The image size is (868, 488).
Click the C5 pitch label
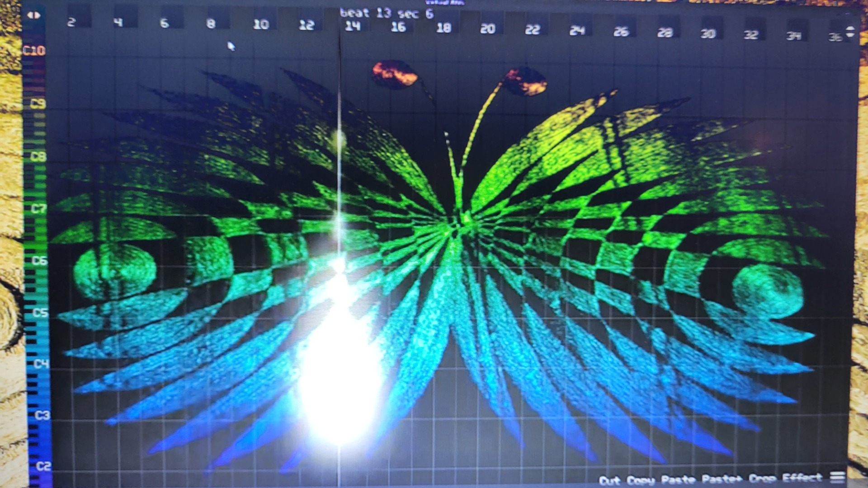(40, 312)
